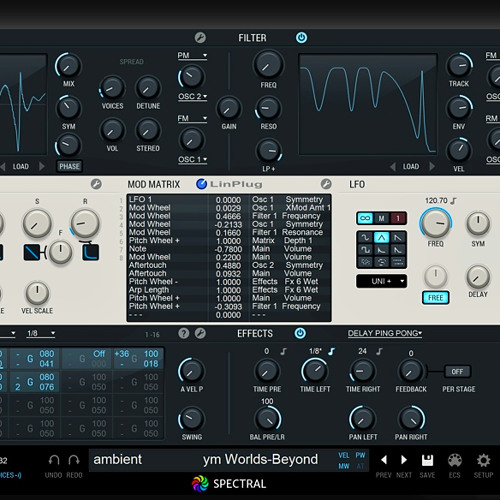Screen dimensions: 500x500
Task: Toggle the PER STAGE OFF switch
Action: [457, 371]
